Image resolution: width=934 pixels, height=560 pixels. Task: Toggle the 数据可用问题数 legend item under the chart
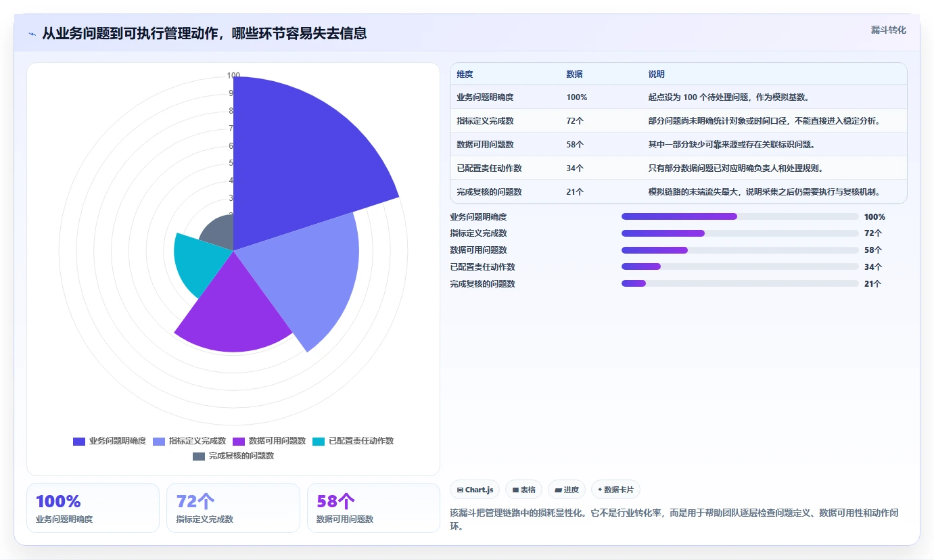pos(269,441)
